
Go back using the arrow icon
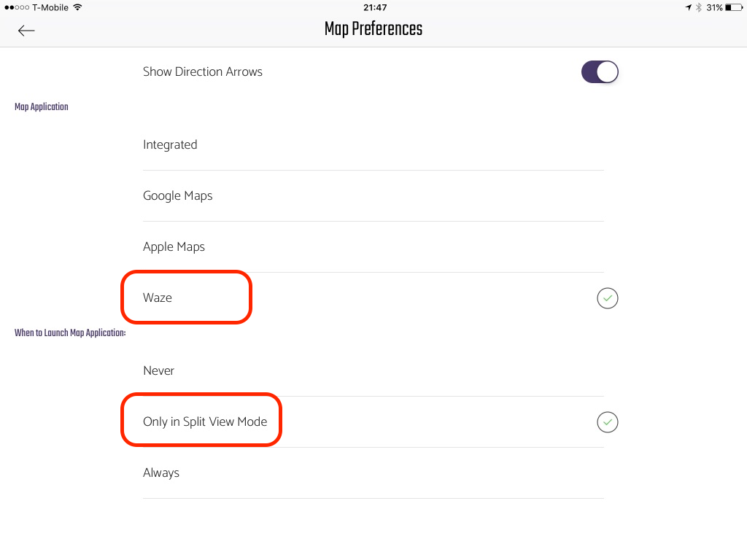pyautogui.click(x=26, y=31)
